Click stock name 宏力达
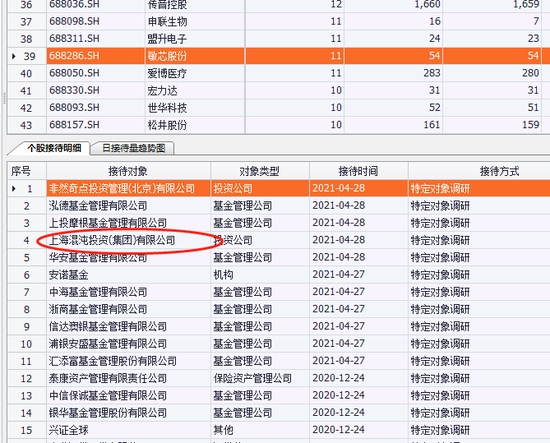This screenshot has height=443, width=550. click(162, 90)
